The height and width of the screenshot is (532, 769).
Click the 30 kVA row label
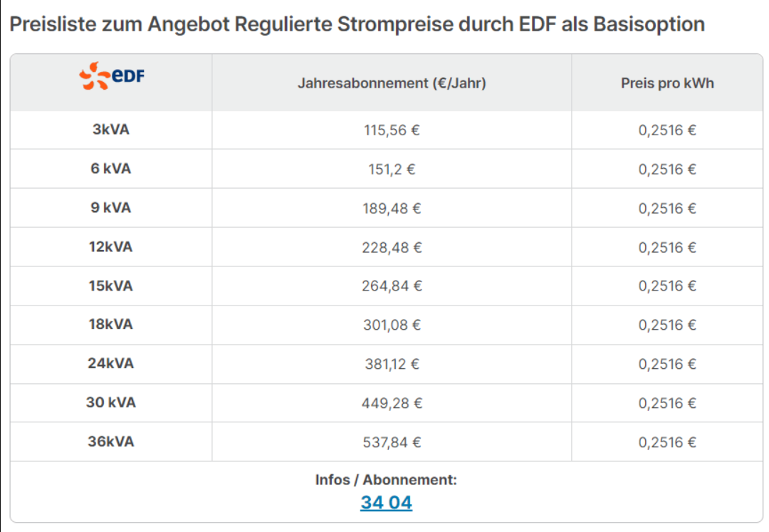coord(111,402)
